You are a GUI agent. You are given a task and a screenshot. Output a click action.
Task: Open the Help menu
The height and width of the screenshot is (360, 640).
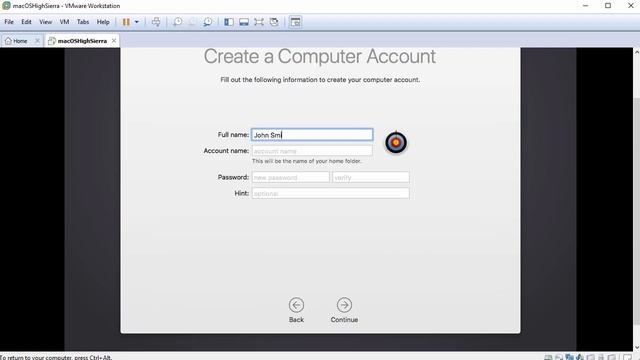coord(103,22)
